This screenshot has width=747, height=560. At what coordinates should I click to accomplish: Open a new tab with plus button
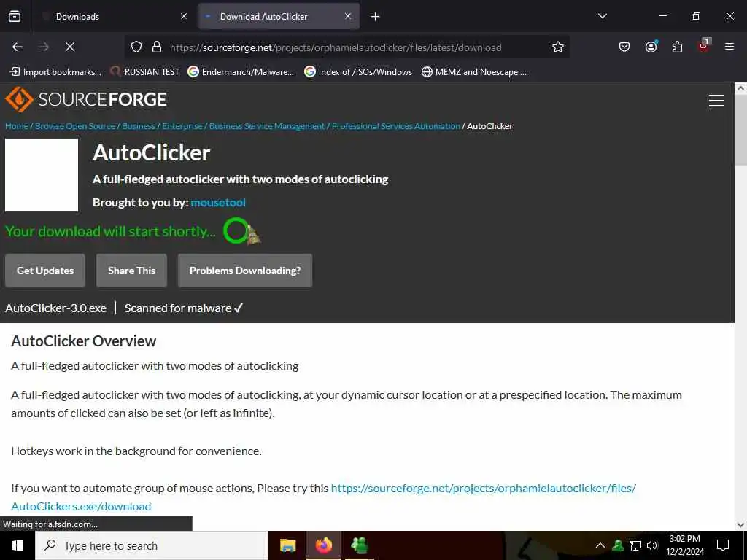point(376,17)
